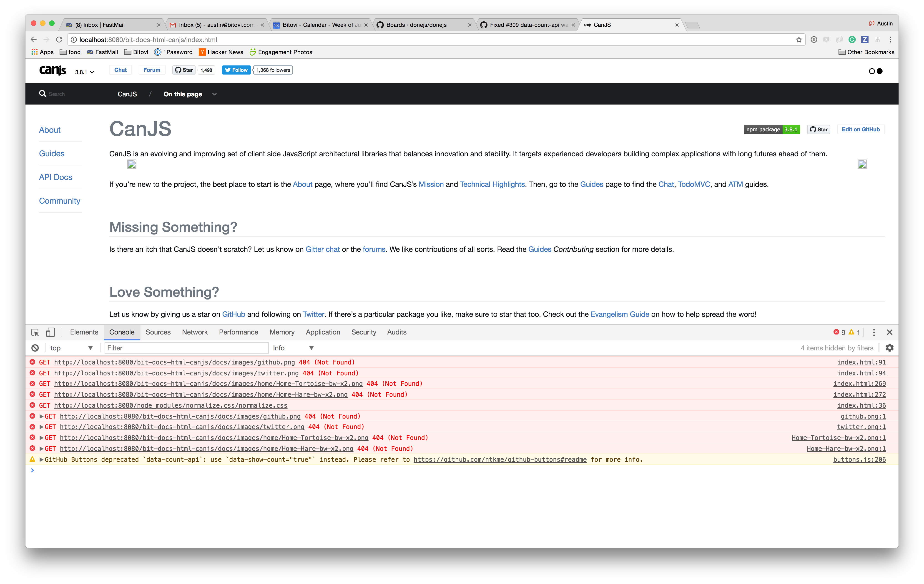Switch to the Network tab
The image size is (924, 584).
[x=195, y=332]
